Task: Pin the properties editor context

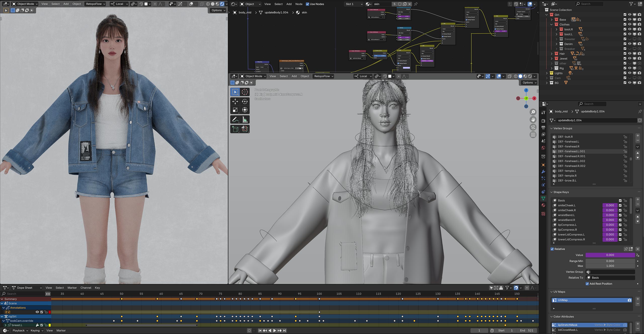Action: click(640, 111)
